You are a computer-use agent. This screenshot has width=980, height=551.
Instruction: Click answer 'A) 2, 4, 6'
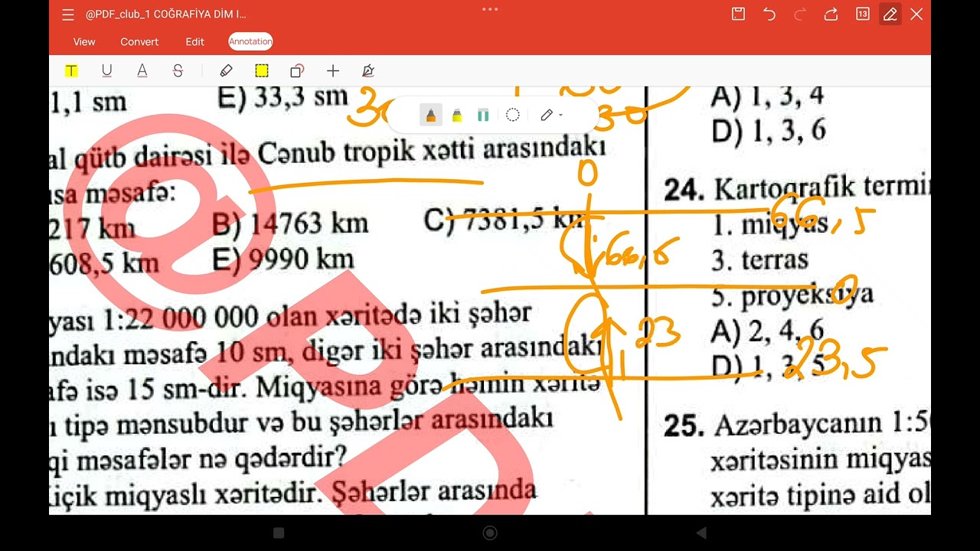point(767,331)
